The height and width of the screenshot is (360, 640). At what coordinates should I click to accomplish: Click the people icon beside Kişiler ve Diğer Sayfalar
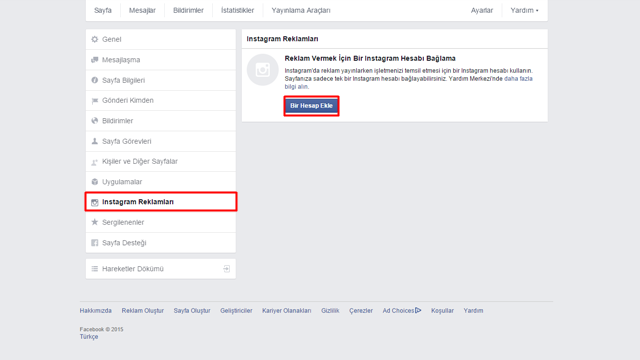pos(95,162)
